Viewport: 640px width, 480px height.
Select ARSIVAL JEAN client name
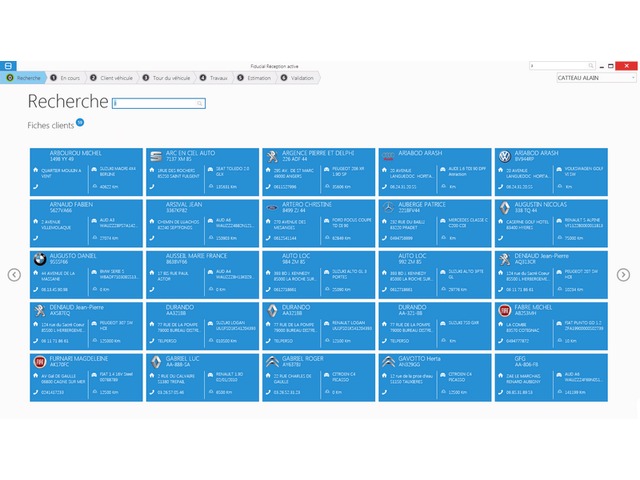click(x=184, y=204)
